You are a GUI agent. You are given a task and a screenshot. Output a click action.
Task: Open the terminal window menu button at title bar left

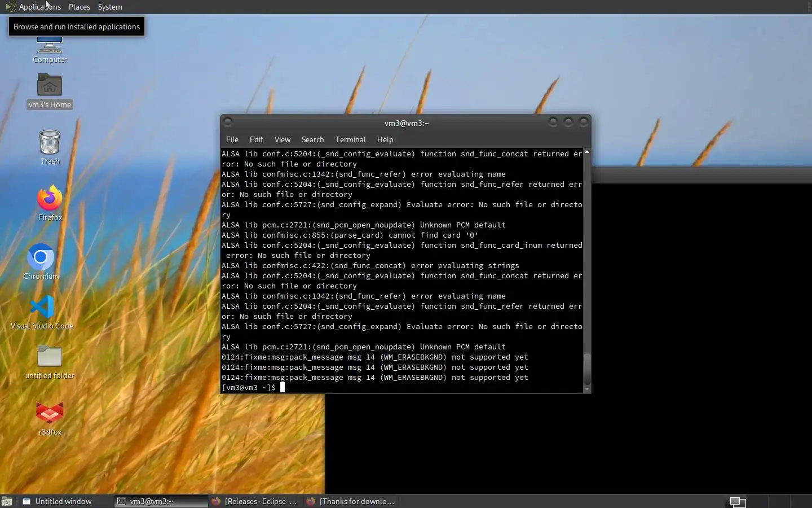[228, 122]
